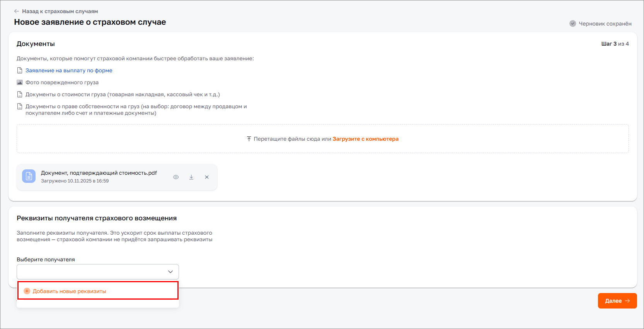Collapse the recipient dropdown using its chevron

click(x=170, y=272)
